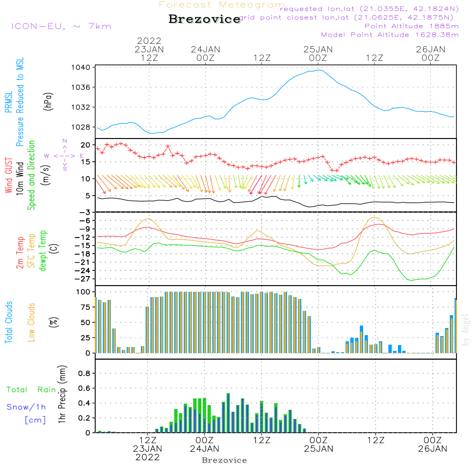Click the '(%)' cloud unit label
This screenshot has height=476, width=476.
53,322
